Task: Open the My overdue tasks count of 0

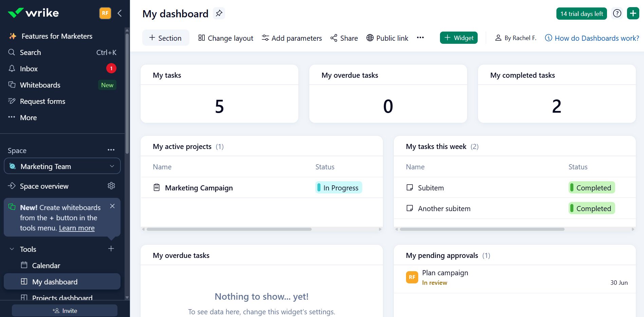Action: pos(388,106)
